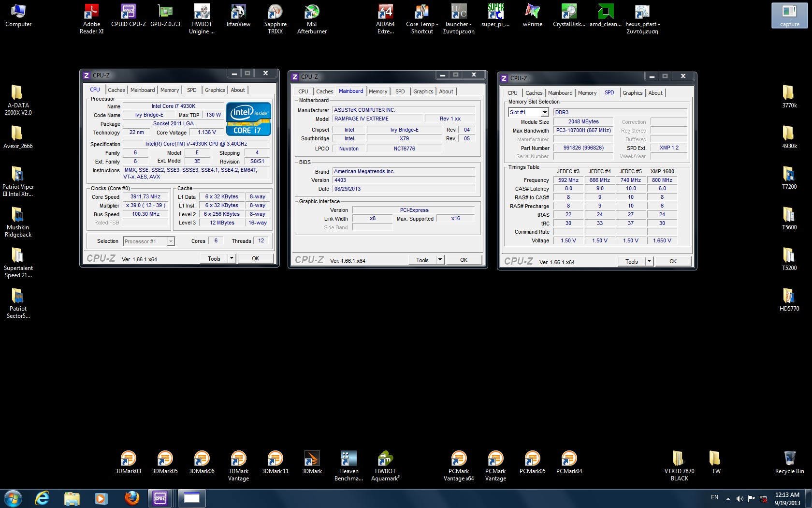This screenshot has width=812, height=508.
Task: Open CrystalDisk desktop icon
Action: pyautogui.click(x=569, y=15)
